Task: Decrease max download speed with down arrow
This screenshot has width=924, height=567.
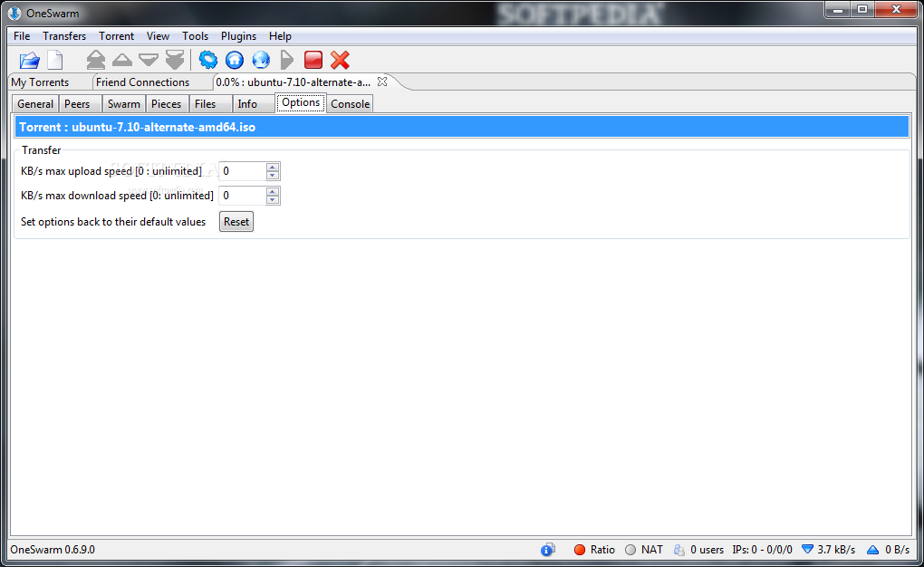Action: 273,199
